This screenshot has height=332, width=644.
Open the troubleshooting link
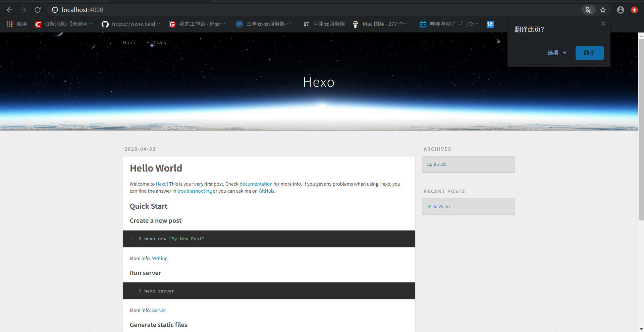pos(195,191)
